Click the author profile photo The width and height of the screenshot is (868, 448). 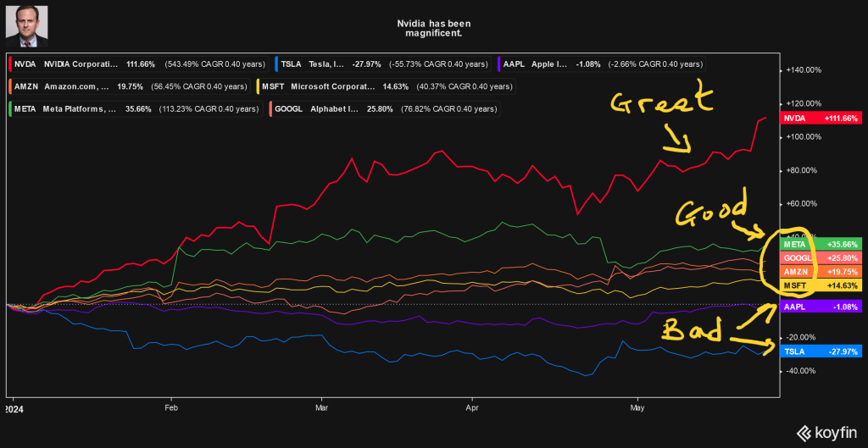27,25
